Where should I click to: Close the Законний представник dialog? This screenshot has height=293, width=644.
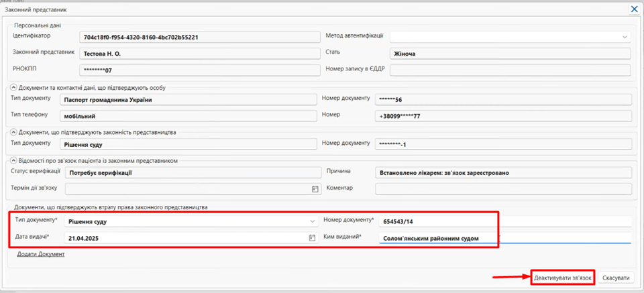click(x=634, y=9)
